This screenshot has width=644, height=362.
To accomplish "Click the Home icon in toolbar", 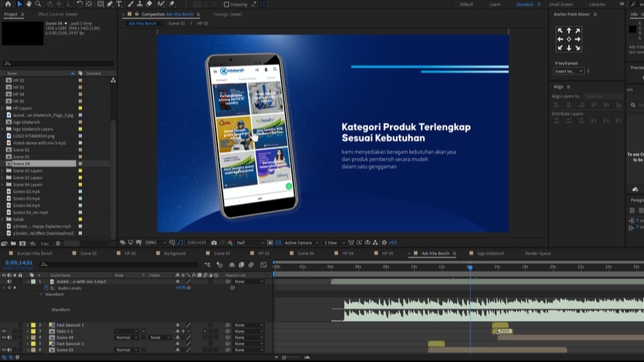I will 8,4.
